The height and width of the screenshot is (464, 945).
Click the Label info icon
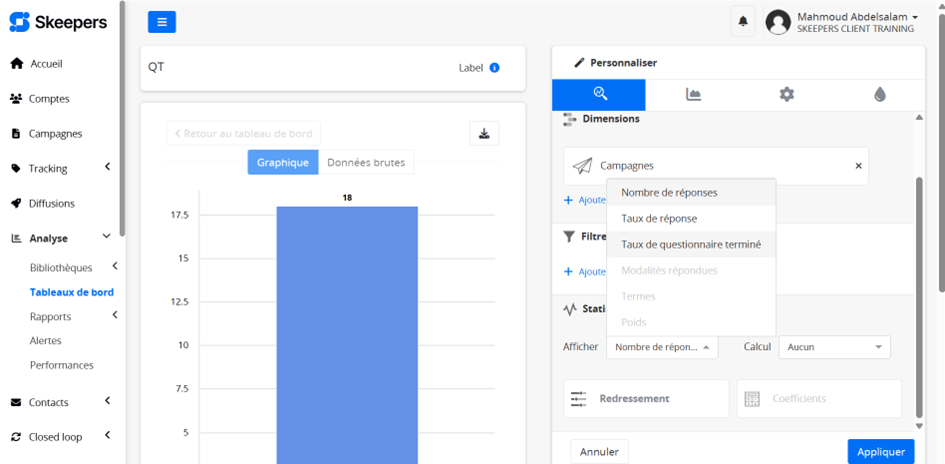(x=494, y=68)
